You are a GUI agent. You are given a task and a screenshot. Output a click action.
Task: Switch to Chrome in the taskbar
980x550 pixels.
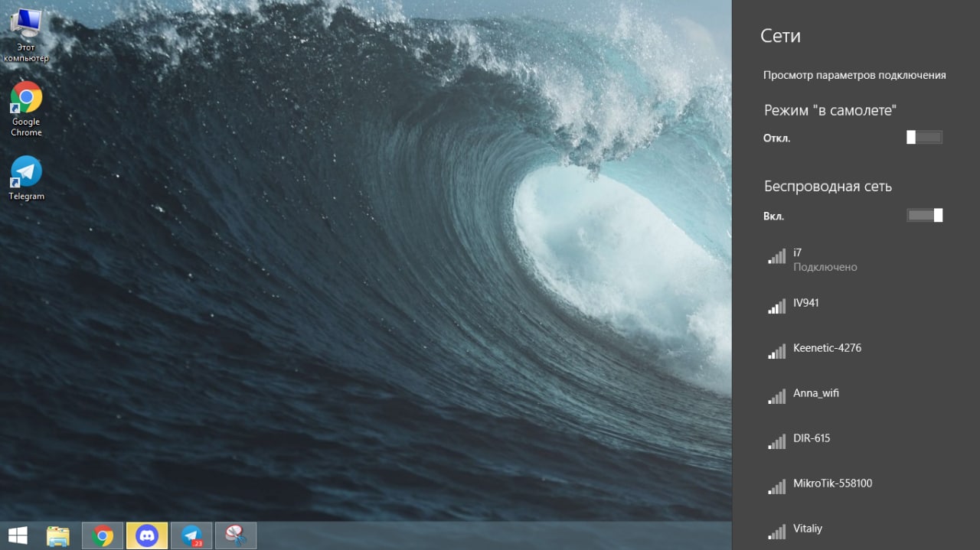click(x=103, y=535)
